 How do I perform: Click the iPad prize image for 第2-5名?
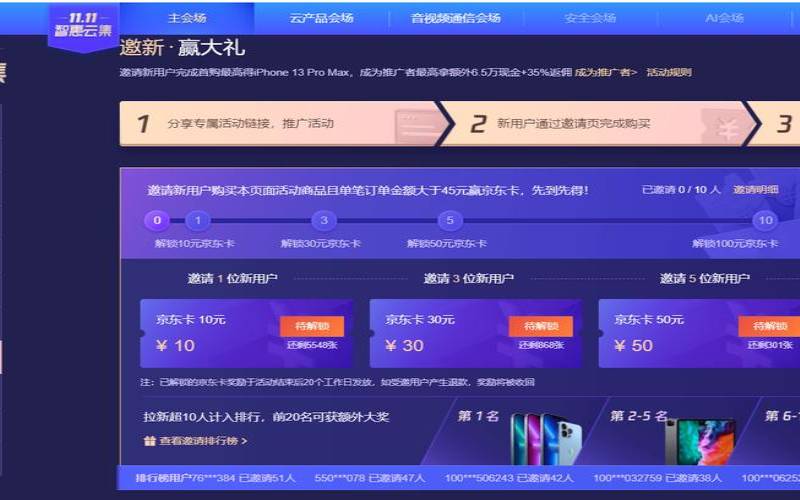[701, 442]
